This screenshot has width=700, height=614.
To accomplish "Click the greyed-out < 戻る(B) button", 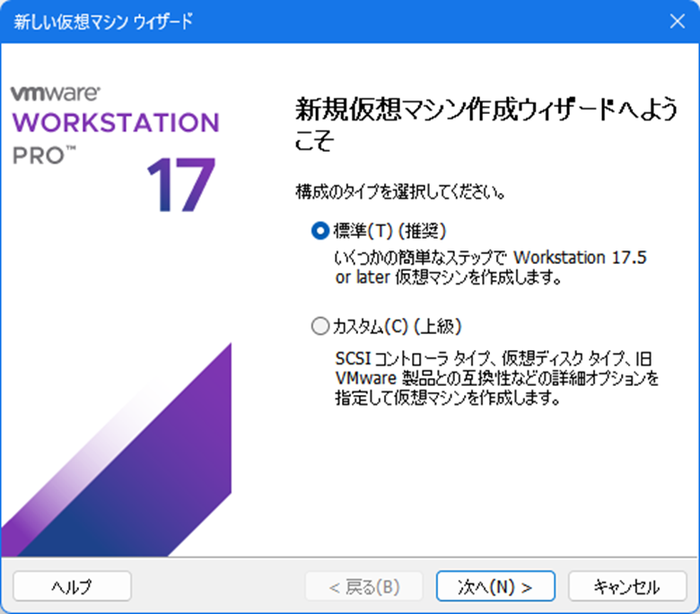I will tap(363, 586).
